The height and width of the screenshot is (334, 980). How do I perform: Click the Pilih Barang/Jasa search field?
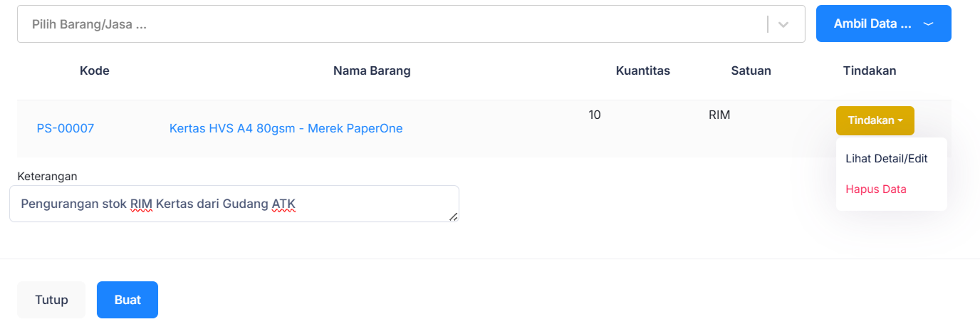click(x=385, y=24)
